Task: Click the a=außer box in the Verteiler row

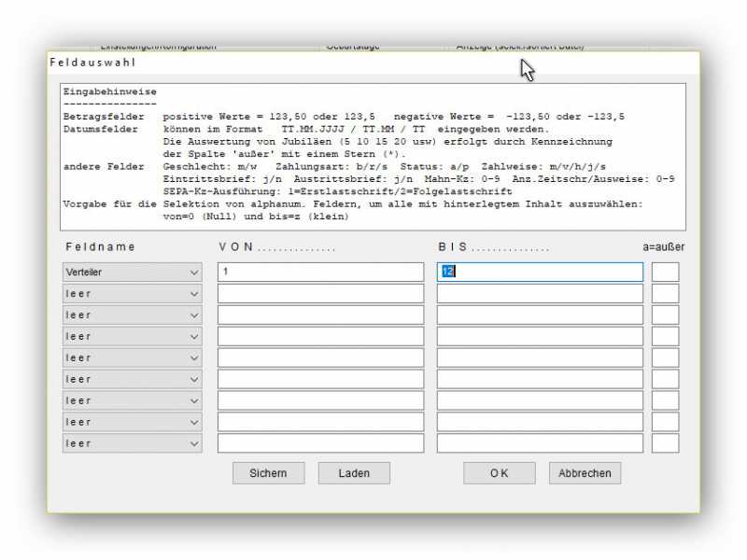Action: click(x=665, y=273)
